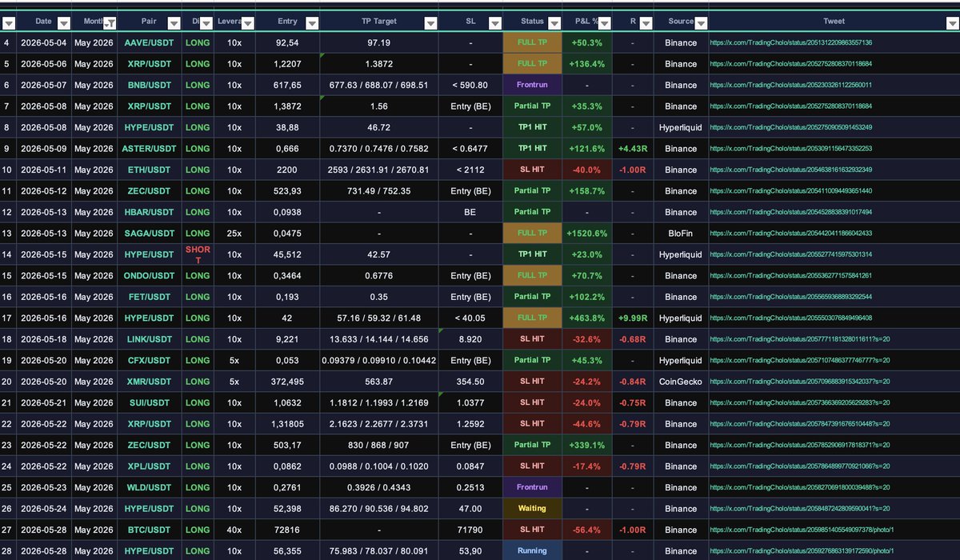The width and height of the screenshot is (960, 560).
Task: Select the +9.99R cell
Action: click(x=632, y=318)
